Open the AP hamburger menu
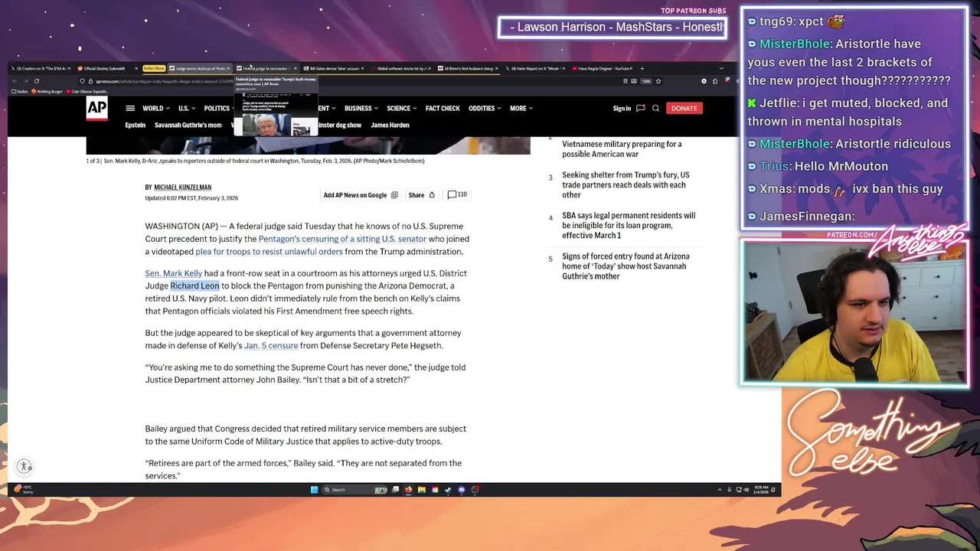 (130, 109)
